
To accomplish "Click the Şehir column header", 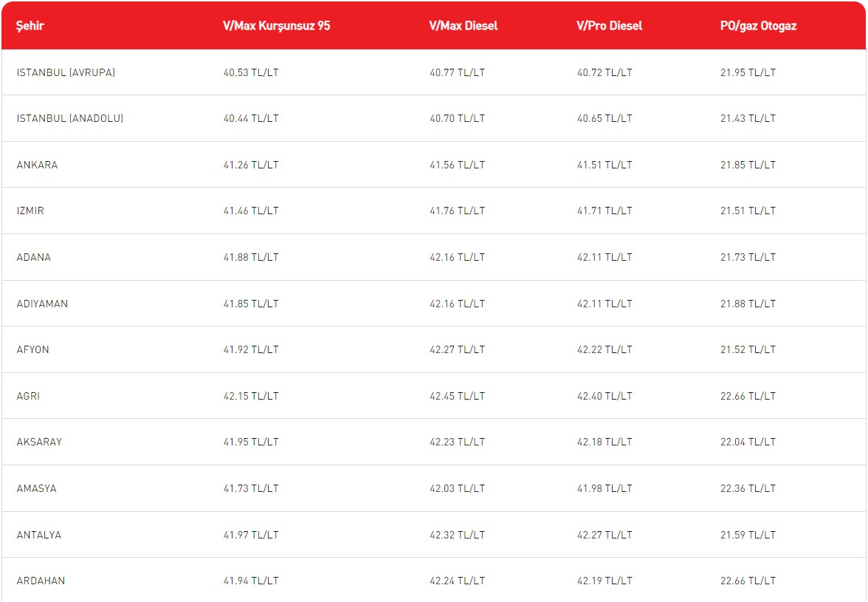I will [x=30, y=26].
